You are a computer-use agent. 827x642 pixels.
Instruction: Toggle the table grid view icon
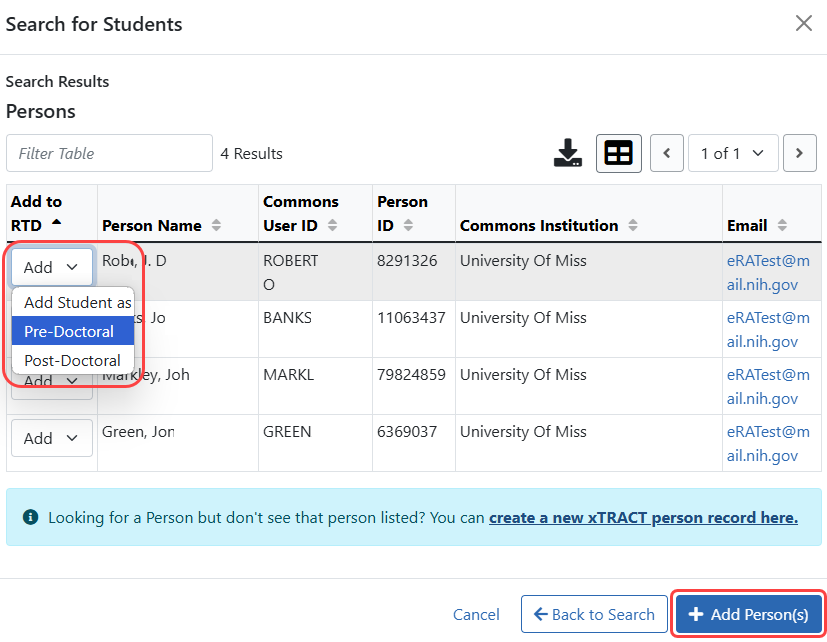tap(619, 153)
